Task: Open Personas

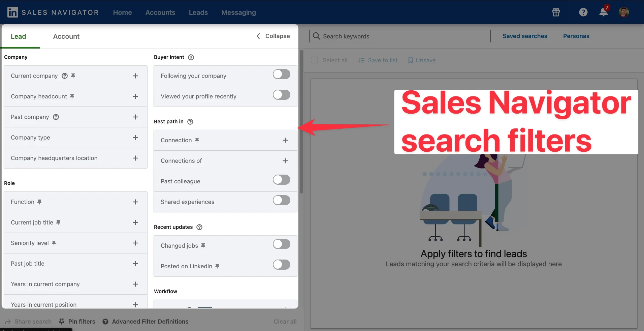Action: pos(576,36)
